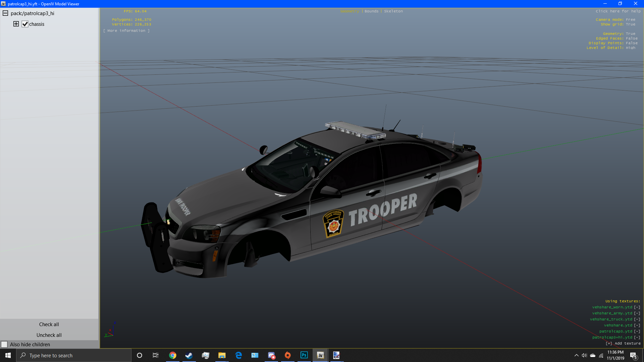Click the Uncheck all button
The width and height of the screenshot is (644, 362).
pyautogui.click(x=49, y=335)
